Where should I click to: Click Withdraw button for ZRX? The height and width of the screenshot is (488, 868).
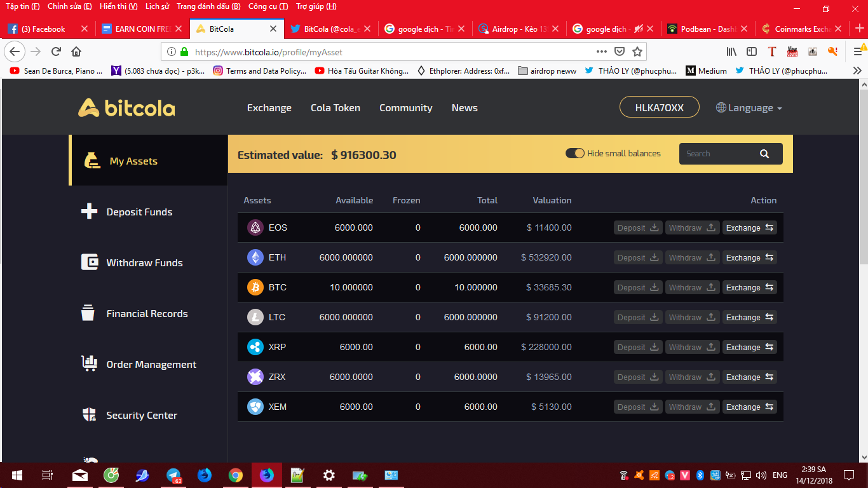693,377
